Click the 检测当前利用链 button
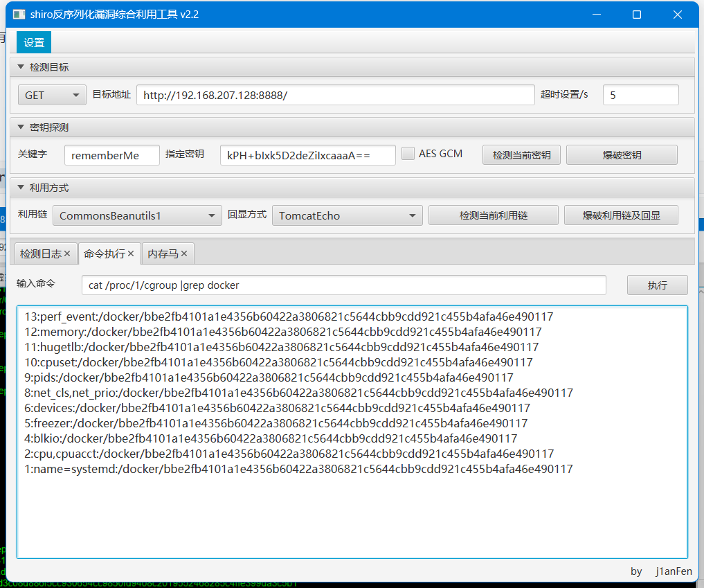The image size is (704, 588). pos(494,215)
